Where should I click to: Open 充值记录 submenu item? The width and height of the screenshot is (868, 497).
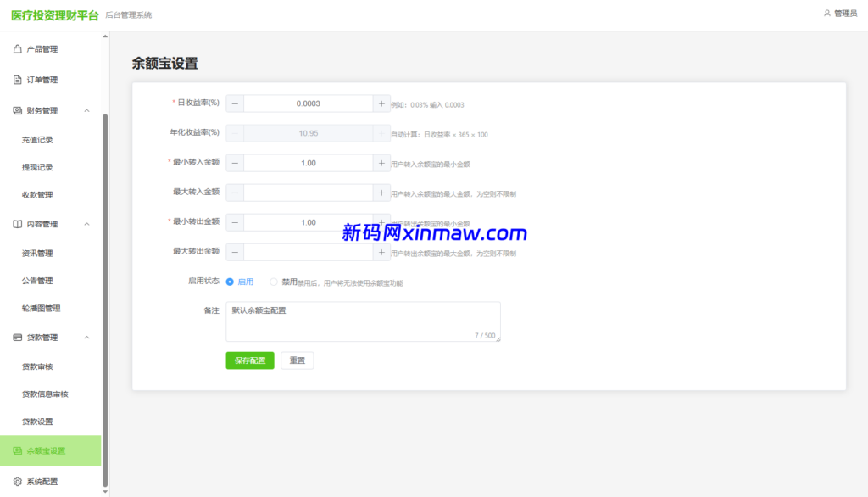click(x=50, y=140)
